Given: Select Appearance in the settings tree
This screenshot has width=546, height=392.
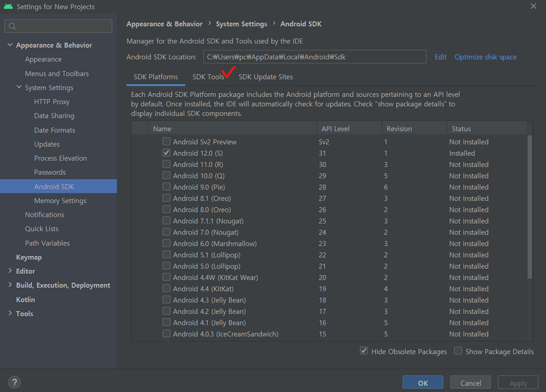Looking at the screenshot, I should [43, 59].
